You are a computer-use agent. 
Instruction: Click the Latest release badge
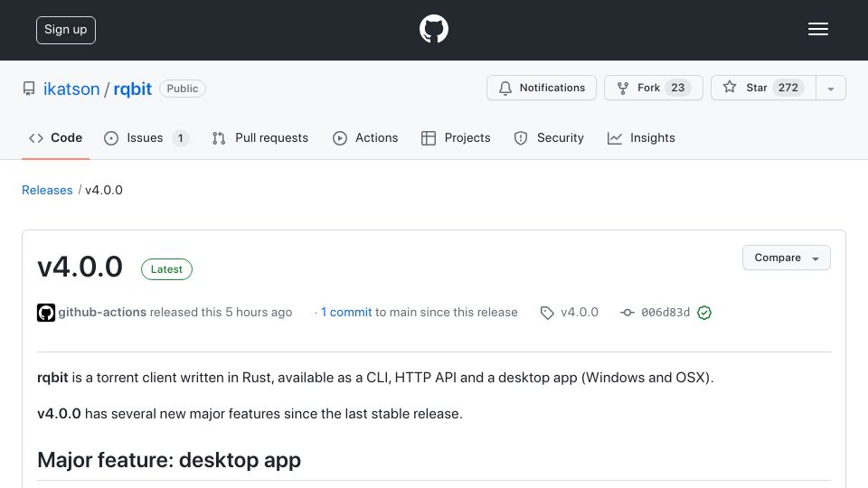coord(166,269)
